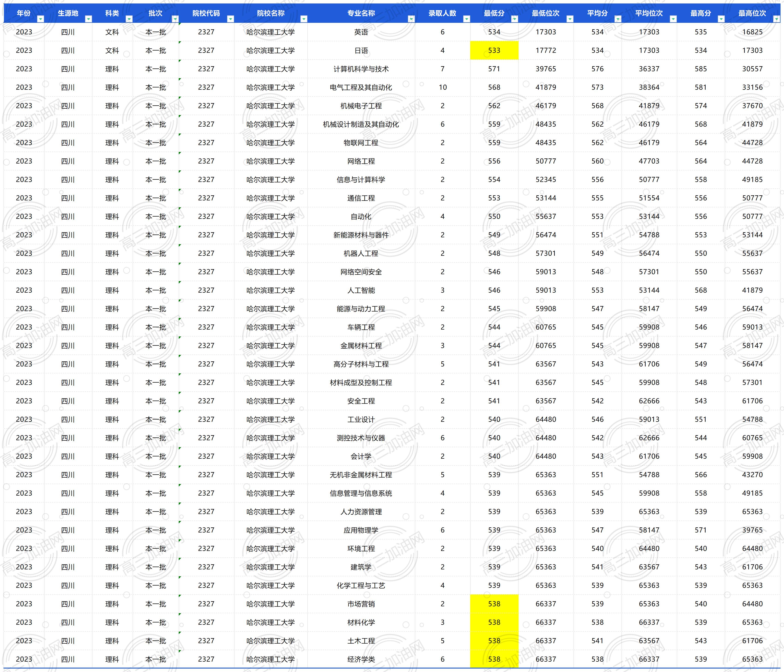This screenshot has height=672, width=784.
Task: Select the 物联网工程 major cell
Action: click(361, 143)
